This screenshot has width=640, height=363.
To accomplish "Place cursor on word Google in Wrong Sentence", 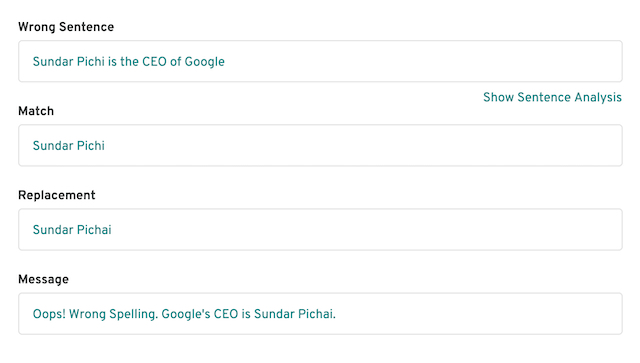I will point(204,62).
